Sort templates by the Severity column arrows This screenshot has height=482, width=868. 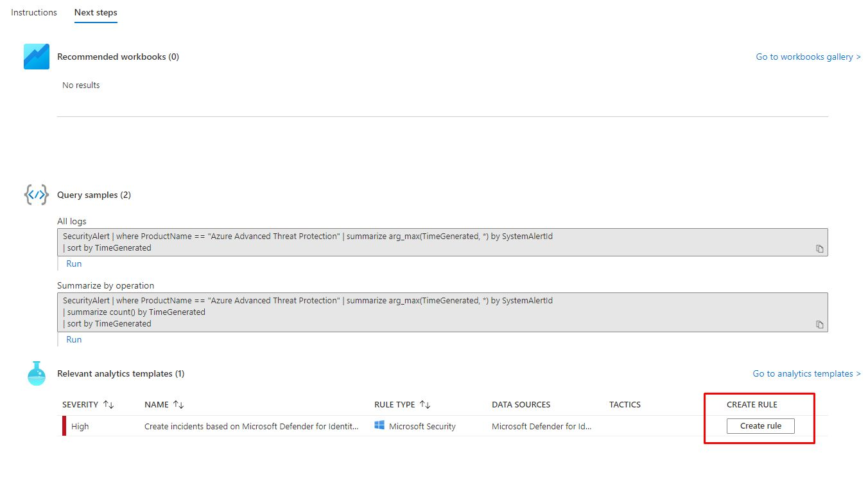click(108, 405)
